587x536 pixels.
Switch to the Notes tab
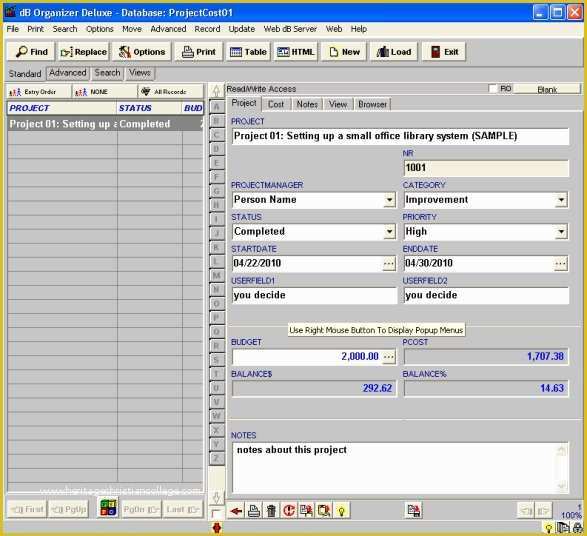307,104
